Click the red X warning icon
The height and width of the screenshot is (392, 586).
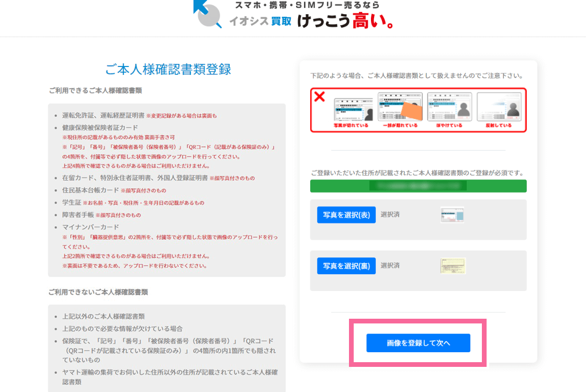(x=319, y=96)
